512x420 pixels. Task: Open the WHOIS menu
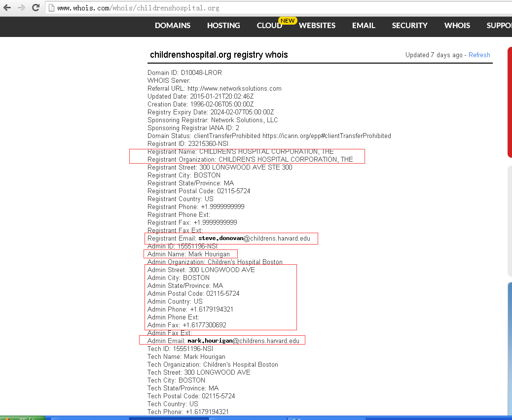[x=457, y=26]
